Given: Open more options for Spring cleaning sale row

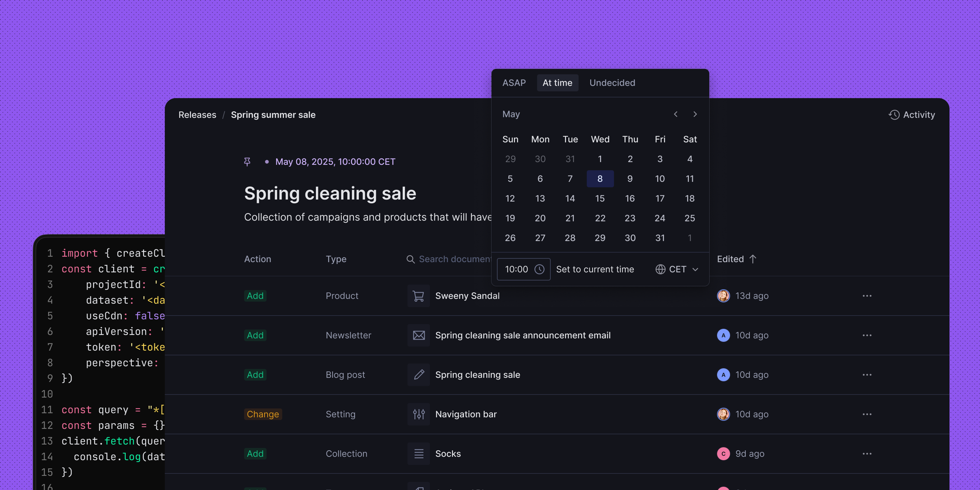Looking at the screenshot, I should click(x=867, y=375).
